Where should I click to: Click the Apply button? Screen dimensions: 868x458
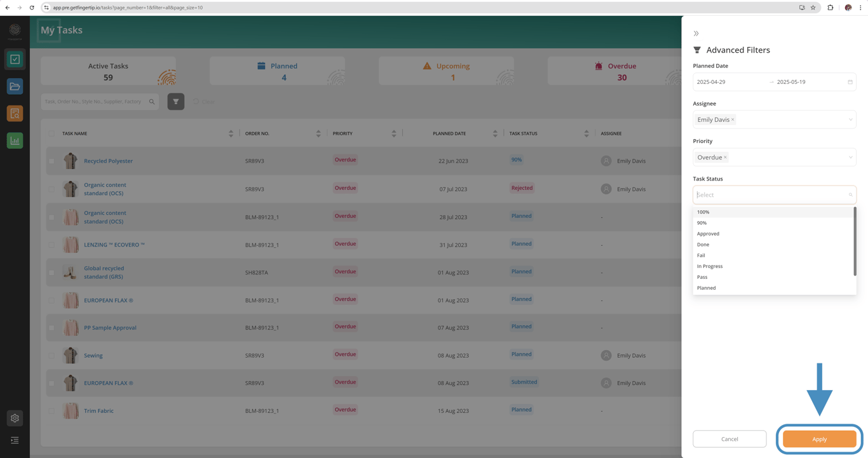(x=819, y=439)
